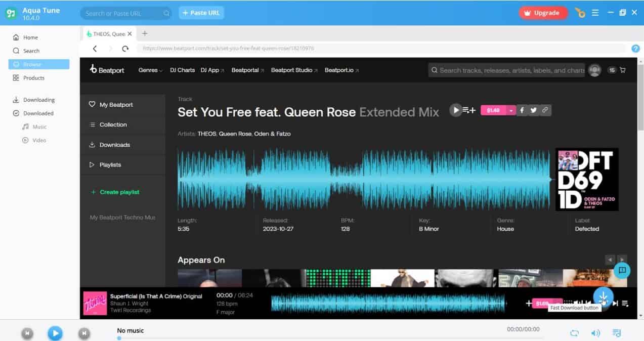Click the volume icon in bottom bar
Image resolution: width=644 pixels, height=341 pixels.
pos(595,333)
